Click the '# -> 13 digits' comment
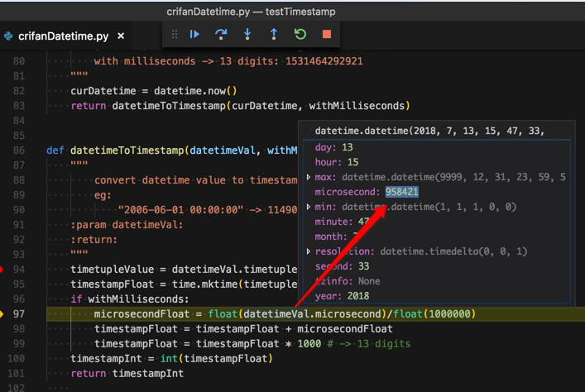This screenshot has height=392, width=585. coord(368,344)
